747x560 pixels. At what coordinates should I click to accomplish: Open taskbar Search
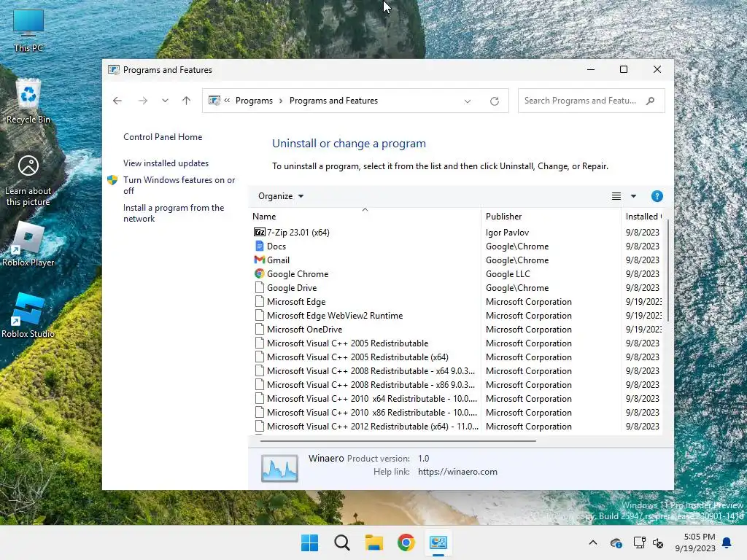pyautogui.click(x=341, y=542)
